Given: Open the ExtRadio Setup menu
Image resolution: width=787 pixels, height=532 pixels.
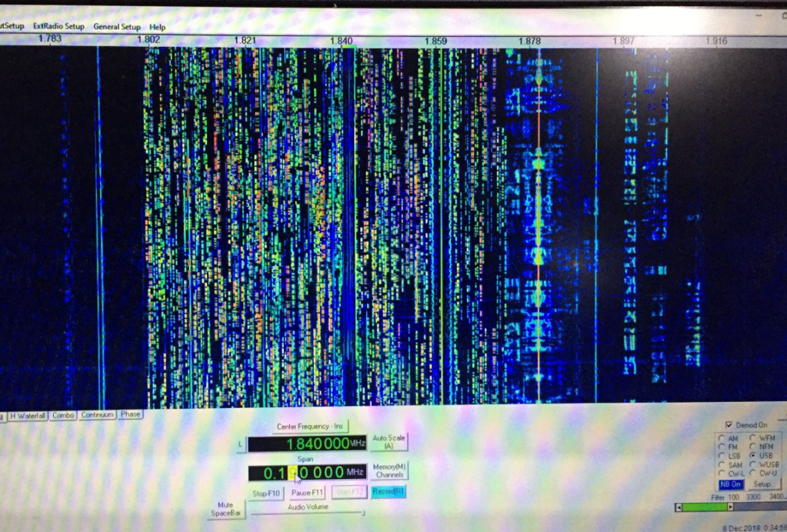Looking at the screenshot, I should tap(58, 26).
